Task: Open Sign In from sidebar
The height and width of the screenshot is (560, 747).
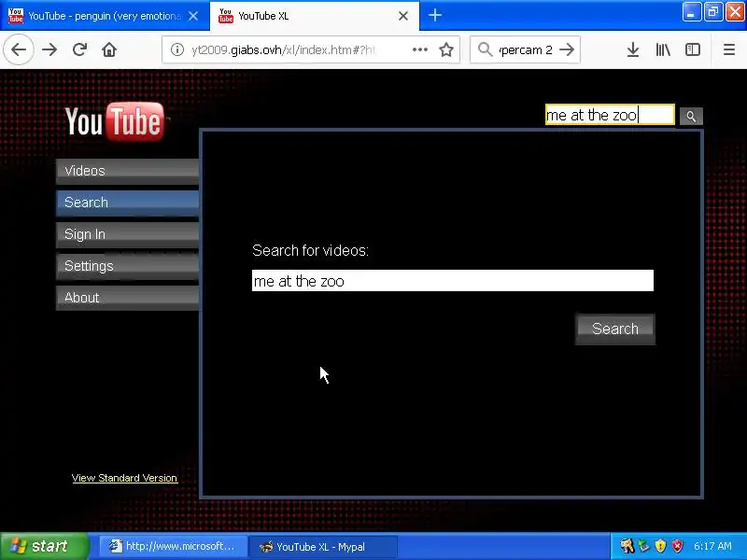Action: 127,234
